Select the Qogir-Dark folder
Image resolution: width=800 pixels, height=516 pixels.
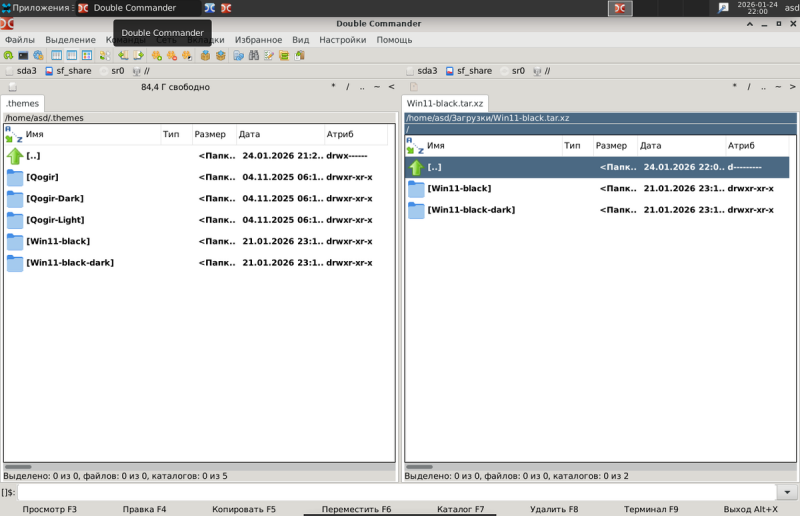196,199
